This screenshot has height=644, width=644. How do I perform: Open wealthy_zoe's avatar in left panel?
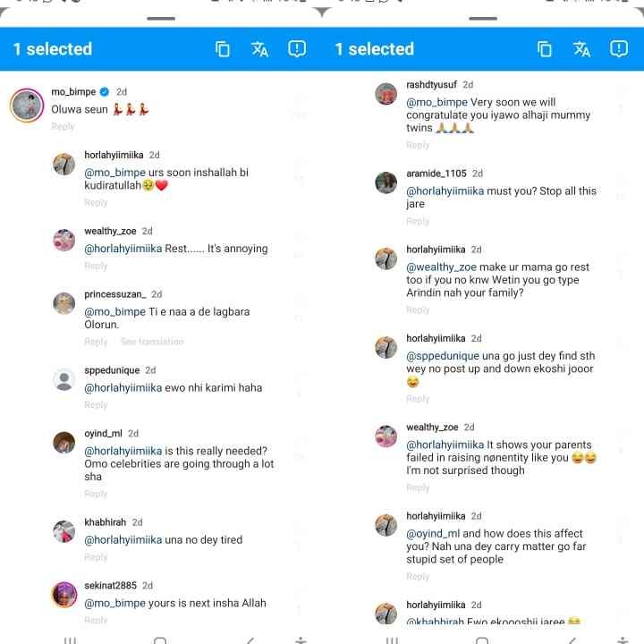click(x=64, y=240)
